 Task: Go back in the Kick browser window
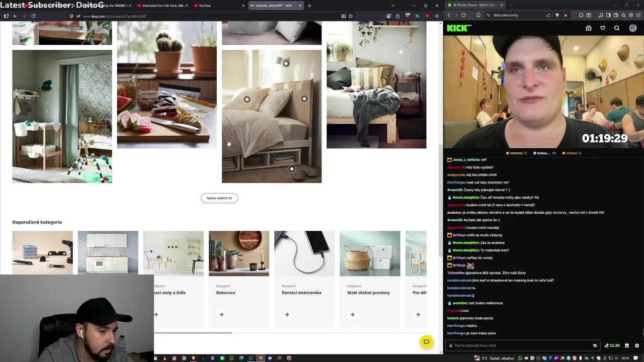pos(449,15)
